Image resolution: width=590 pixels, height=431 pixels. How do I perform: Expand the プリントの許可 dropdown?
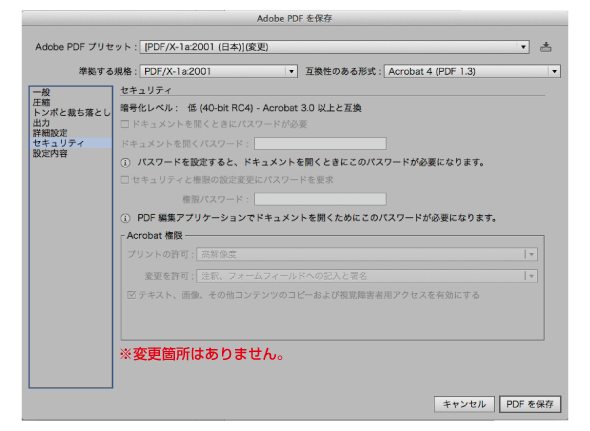(x=367, y=254)
